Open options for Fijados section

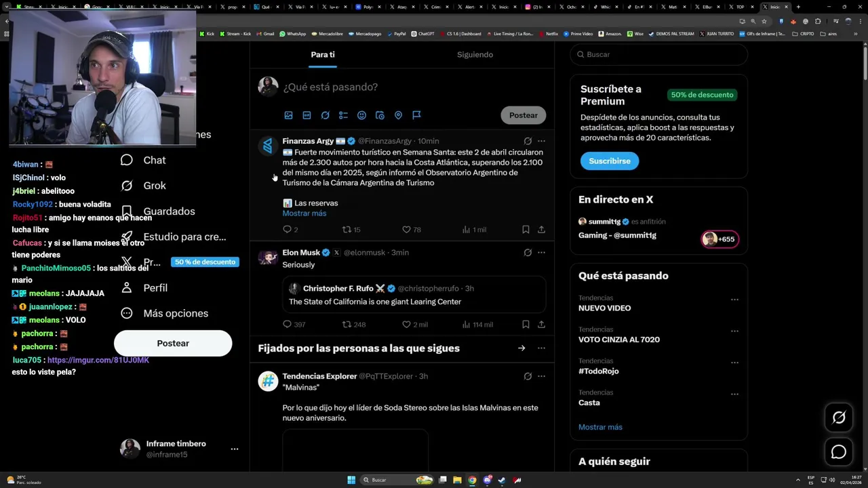[541, 348]
